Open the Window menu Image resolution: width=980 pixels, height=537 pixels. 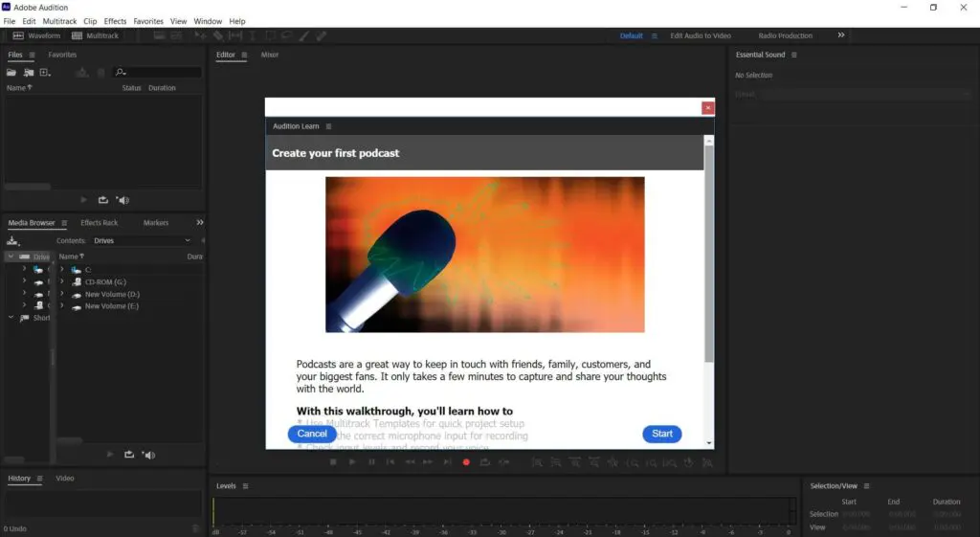point(208,21)
